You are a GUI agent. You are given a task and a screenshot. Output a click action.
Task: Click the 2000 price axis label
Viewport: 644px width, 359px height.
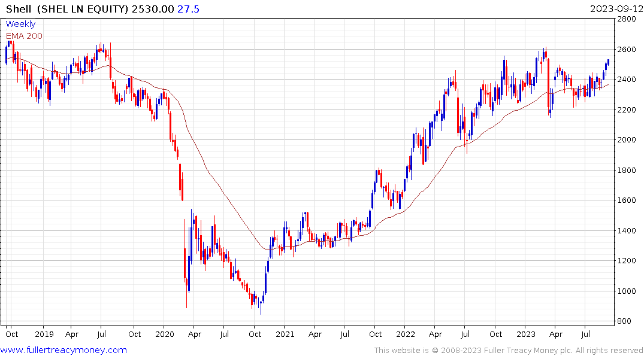pos(627,140)
